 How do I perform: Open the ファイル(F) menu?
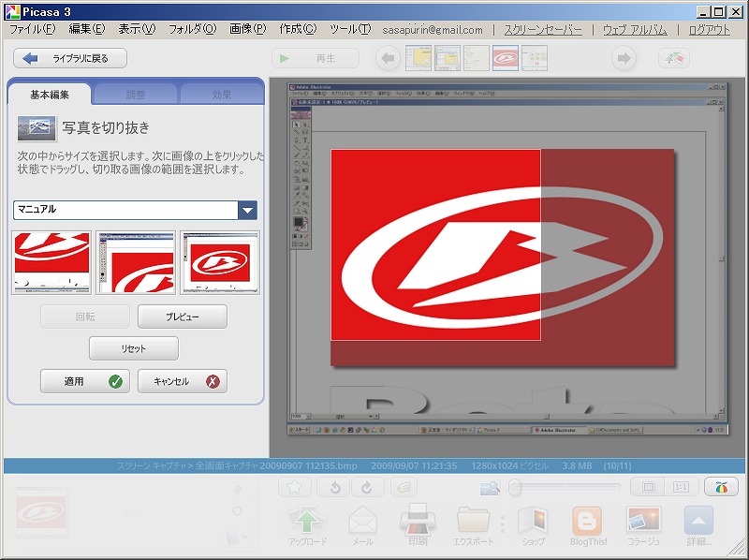33,29
